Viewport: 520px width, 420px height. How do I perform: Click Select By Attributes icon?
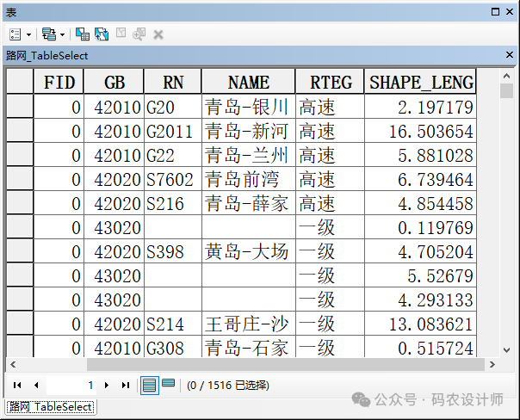[x=83, y=34]
